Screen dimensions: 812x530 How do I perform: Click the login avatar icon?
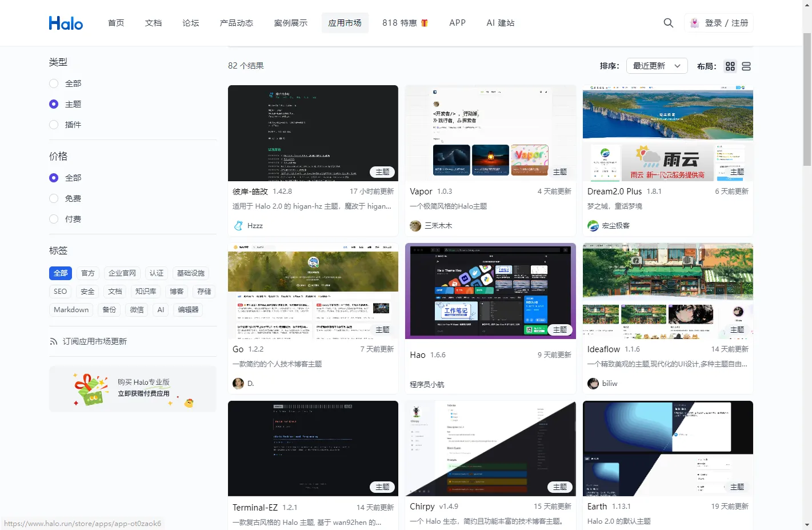tap(694, 23)
